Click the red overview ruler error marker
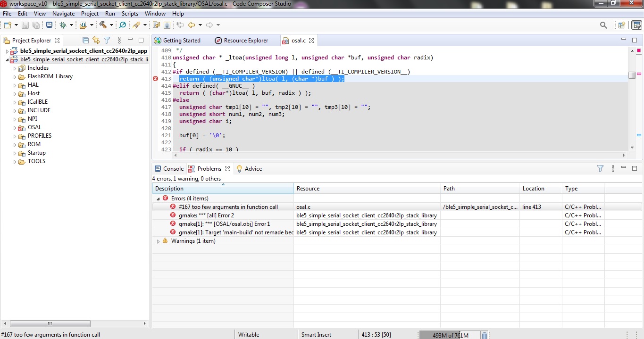The width and height of the screenshot is (644, 339). [x=639, y=50]
